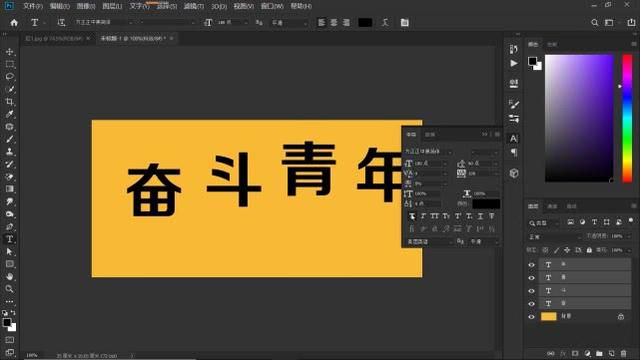
Task: Toggle Faux Bold in Character panel
Action: coord(412,216)
